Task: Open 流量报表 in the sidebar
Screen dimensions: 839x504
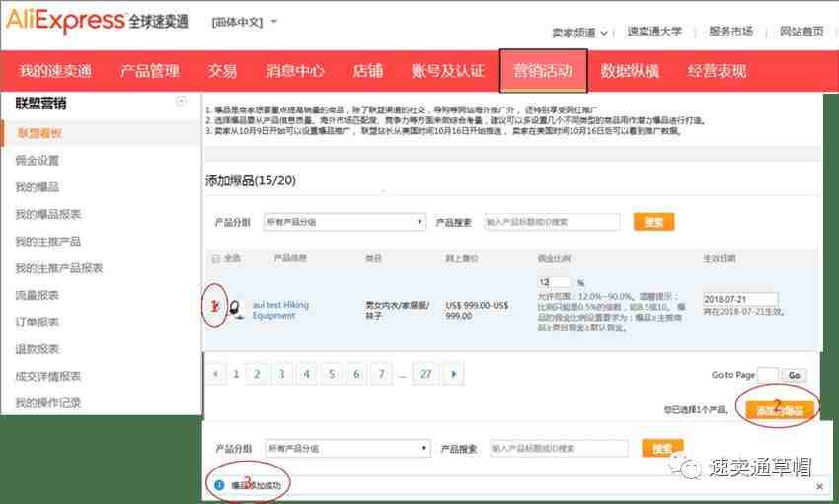Action: tap(37, 295)
